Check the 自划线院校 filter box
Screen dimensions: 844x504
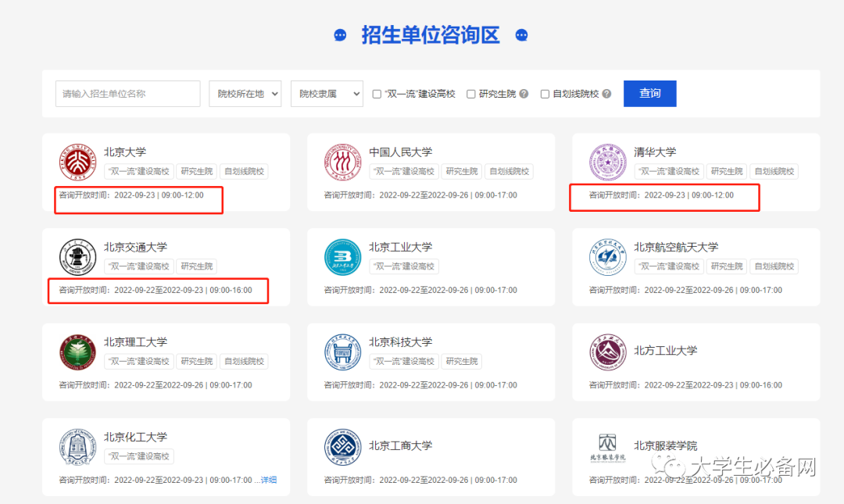coord(545,95)
